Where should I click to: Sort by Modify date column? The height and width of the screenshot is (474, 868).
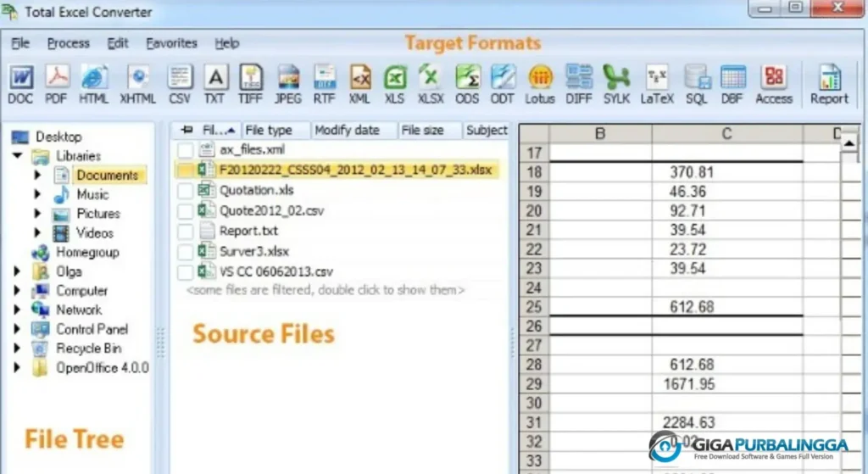point(353,130)
